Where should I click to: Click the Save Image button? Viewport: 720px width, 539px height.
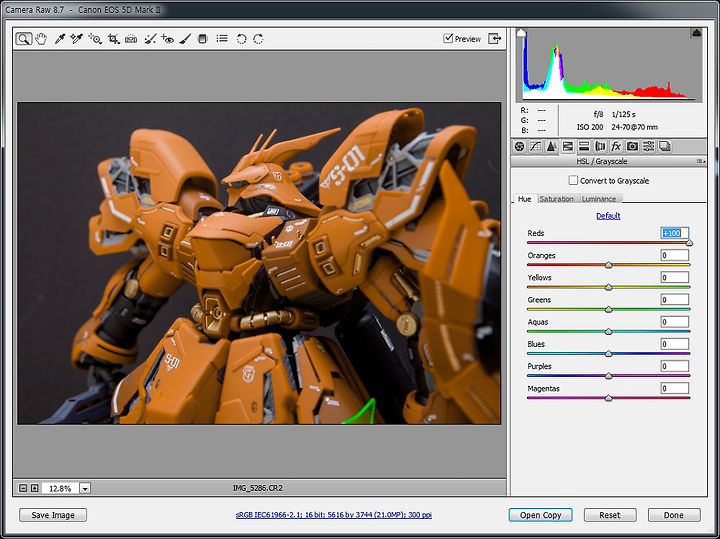pos(53,515)
